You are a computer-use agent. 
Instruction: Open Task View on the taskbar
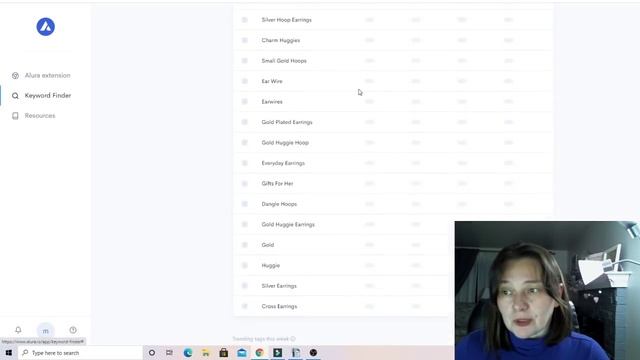point(169,353)
